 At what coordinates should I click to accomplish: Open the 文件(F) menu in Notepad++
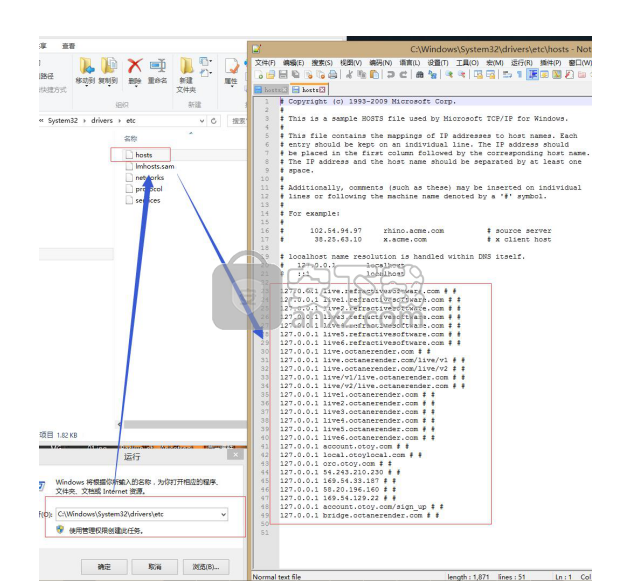[x=265, y=62]
